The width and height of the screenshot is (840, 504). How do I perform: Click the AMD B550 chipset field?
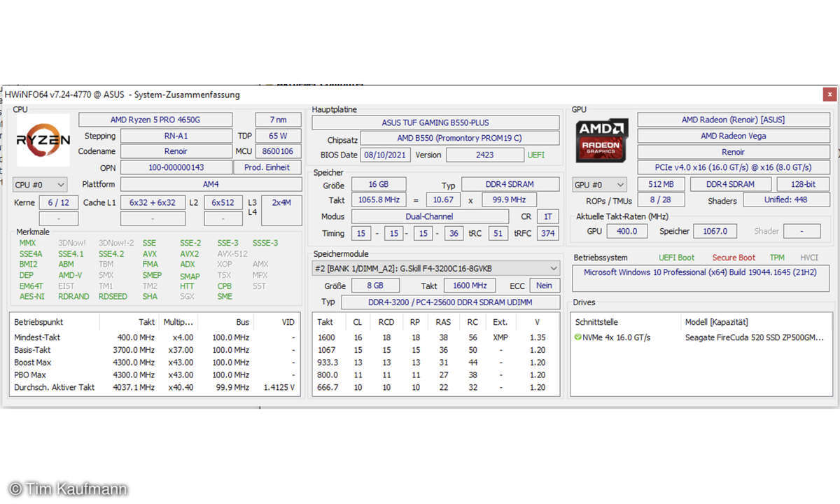[x=459, y=139]
